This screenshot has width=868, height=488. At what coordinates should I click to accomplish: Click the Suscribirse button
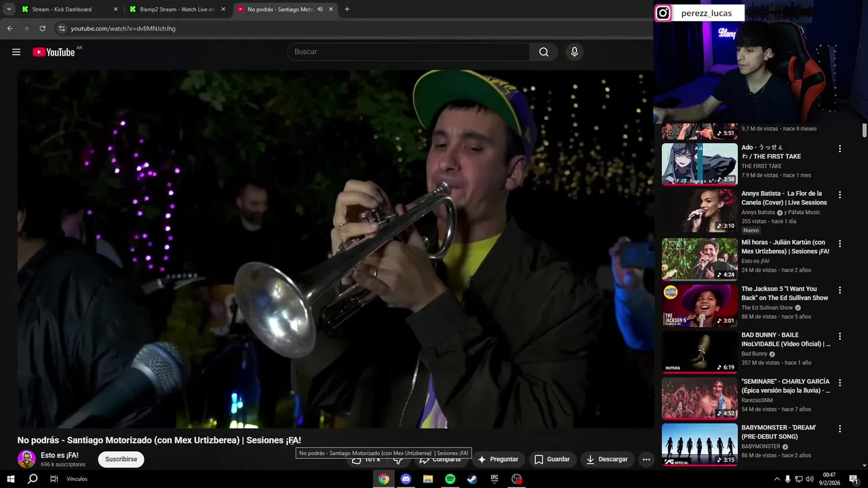[x=121, y=459]
